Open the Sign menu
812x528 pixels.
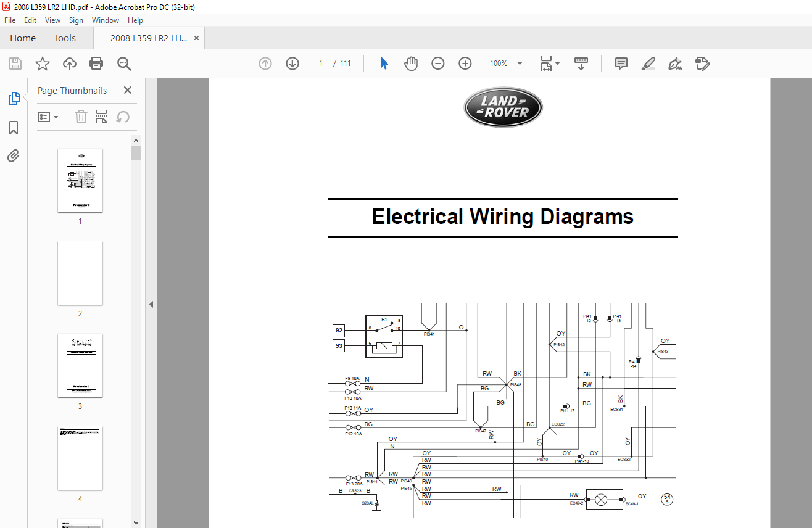point(76,20)
